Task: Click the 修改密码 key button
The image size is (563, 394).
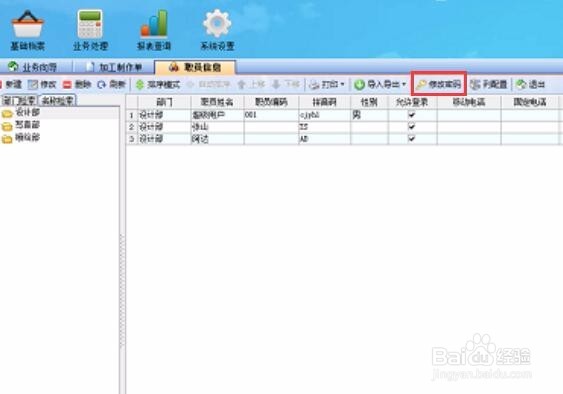Action: (x=438, y=84)
